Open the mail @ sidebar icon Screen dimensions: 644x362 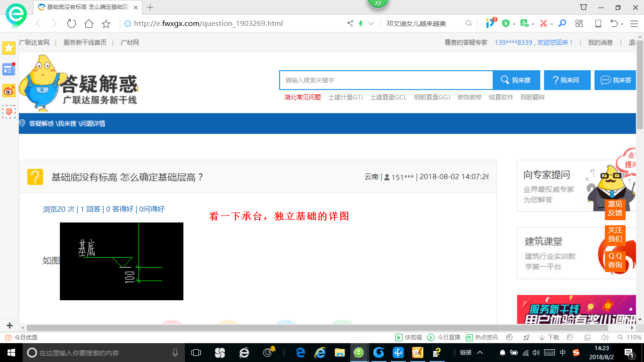(x=8, y=112)
